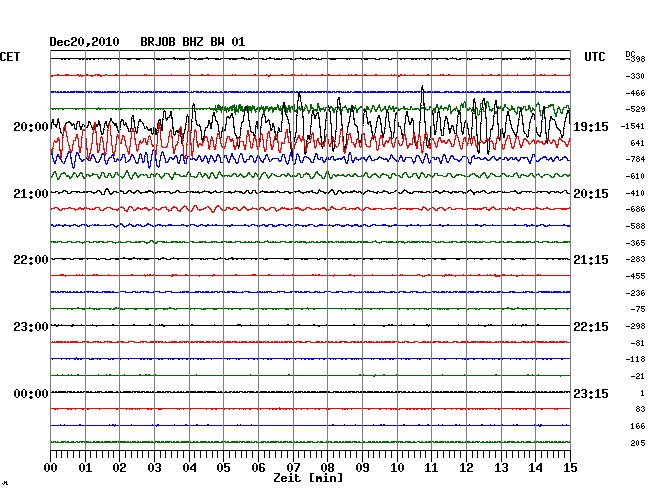Click the "UTC" timezone label

[x=594, y=57]
